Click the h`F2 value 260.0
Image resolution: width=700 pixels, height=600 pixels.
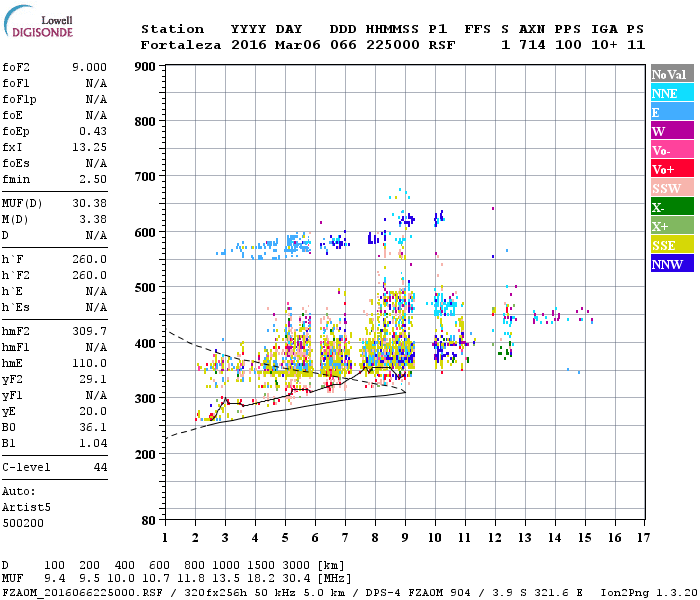point(89,275)
